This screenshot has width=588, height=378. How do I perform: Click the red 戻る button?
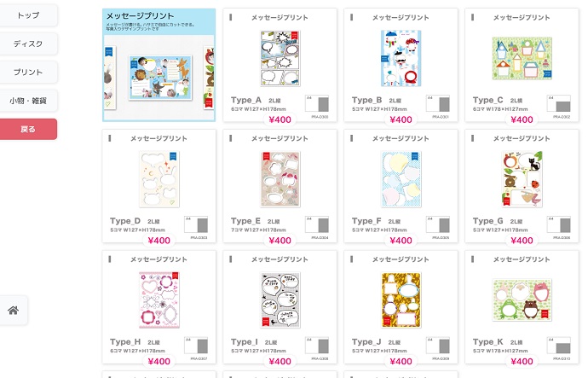pyautogui.click(x=28, y=129)
